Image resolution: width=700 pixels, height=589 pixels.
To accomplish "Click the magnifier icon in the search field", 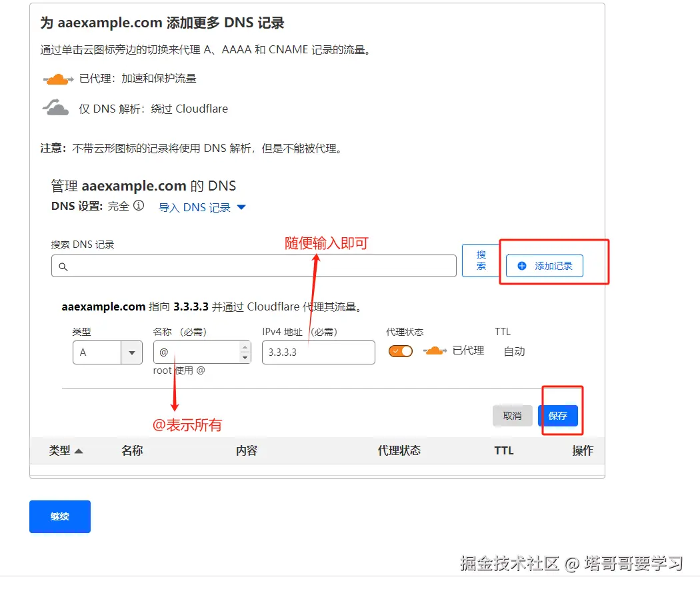I will (x=63, y=267).
